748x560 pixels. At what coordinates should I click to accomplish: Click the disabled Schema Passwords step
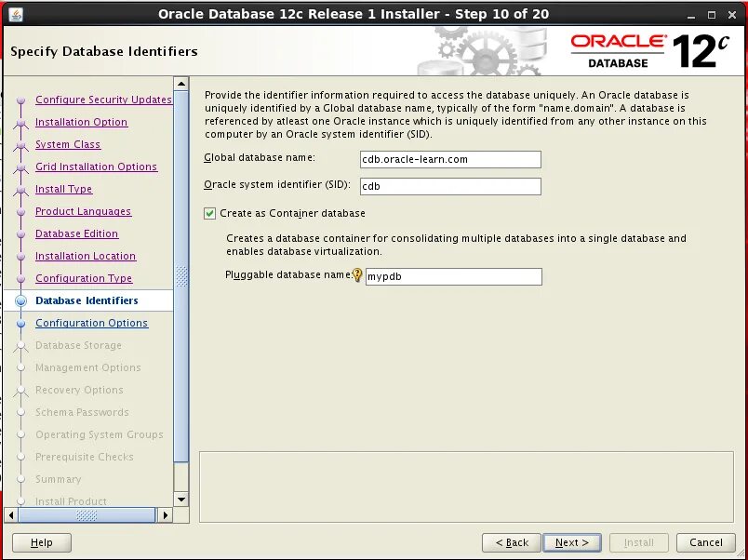point(82,412)
